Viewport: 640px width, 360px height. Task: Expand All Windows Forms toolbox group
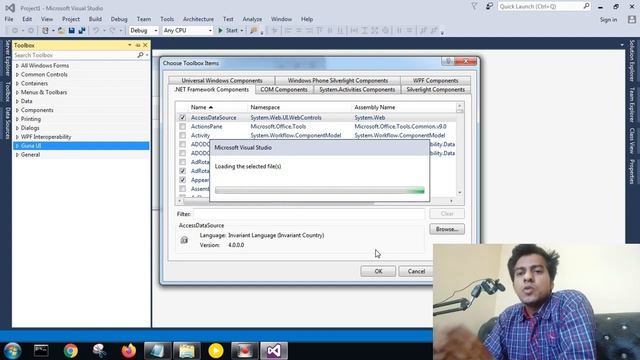(17, 65)
